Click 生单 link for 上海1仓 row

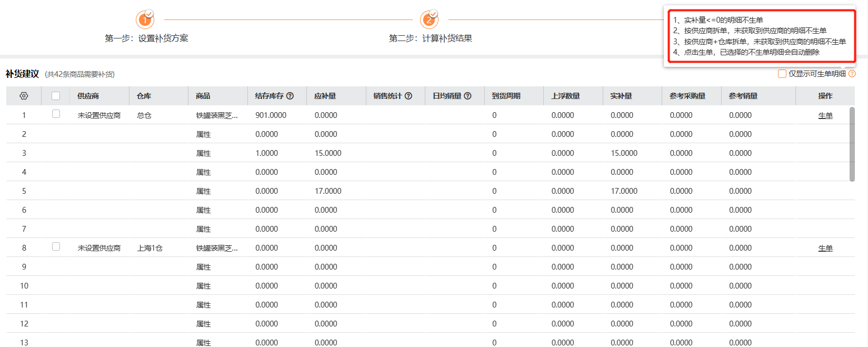pos(825,249)
